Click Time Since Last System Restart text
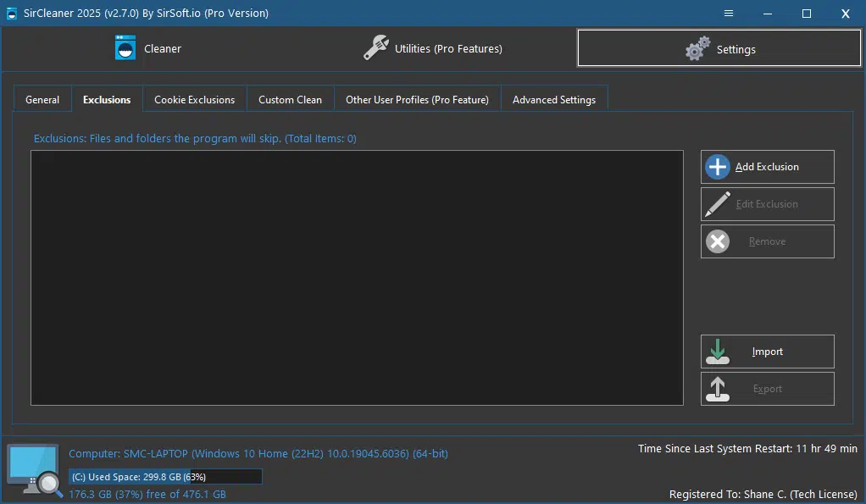Image resolution: width=866 pixels, height=504 pixels. pyautogui.click(x=747, y=448)
